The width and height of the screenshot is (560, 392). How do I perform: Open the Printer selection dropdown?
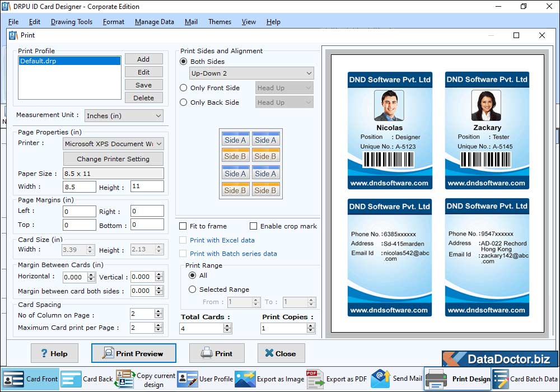pyautogui.click(x=113, y=143)
